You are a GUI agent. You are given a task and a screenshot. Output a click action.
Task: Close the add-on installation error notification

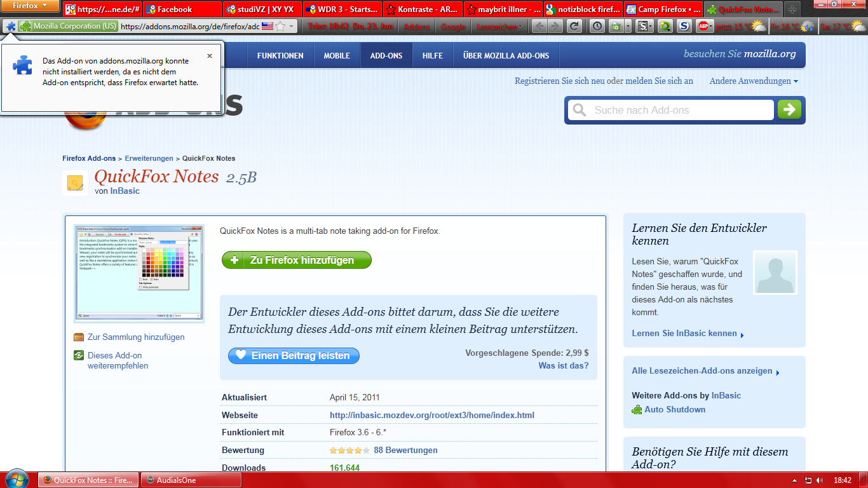pyautogui.click(x=210, y=56)
